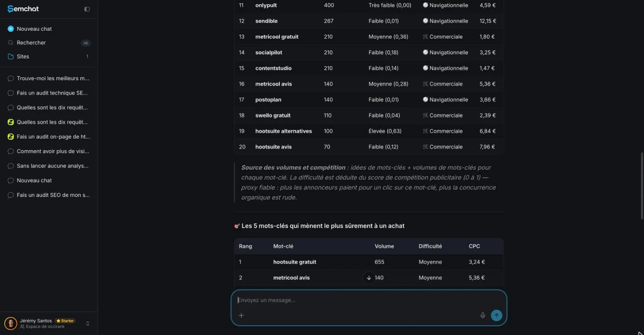Click volume '655' in top-5 table
The image size is (644, 335).
[x=379, y=262]
